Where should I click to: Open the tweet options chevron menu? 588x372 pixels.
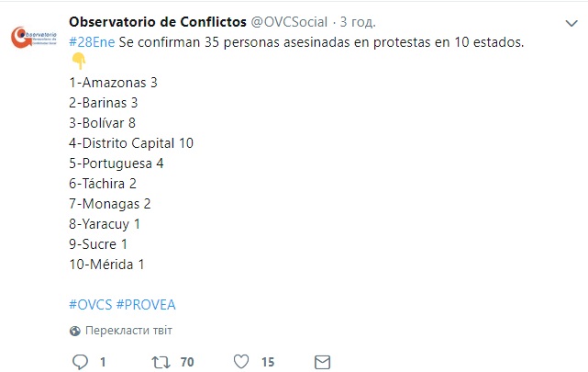(570, 19)
